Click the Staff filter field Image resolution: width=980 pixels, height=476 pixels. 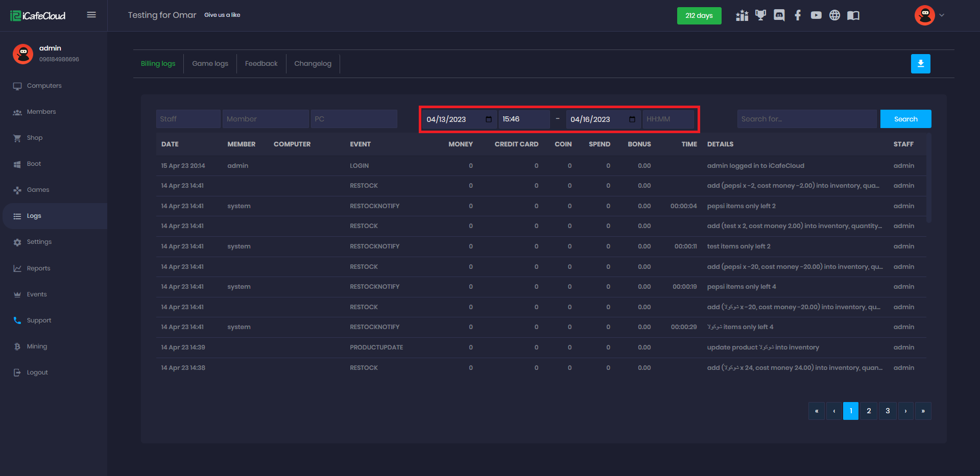[188, 119]
